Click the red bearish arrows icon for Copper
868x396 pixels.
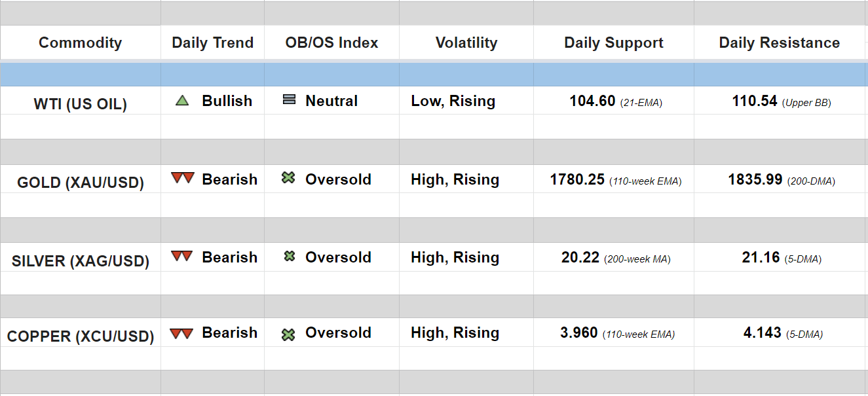[181, 334]
